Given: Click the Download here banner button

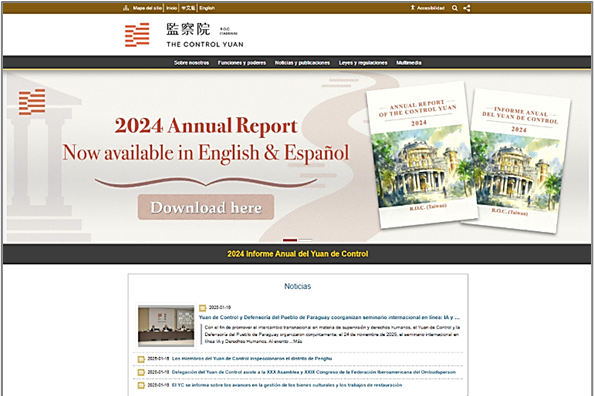Looking at the screenshot, I should click(x=206, y=207).
